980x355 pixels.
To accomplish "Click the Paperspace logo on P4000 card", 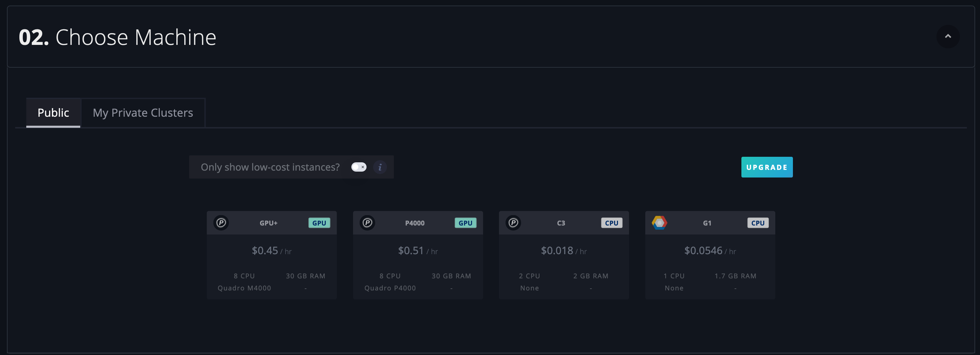I will [367, 223].
